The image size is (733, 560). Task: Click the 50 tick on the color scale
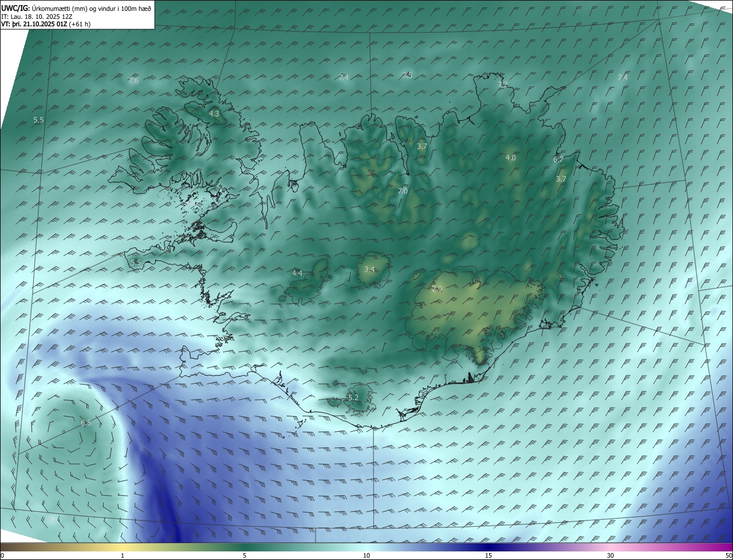[728, 555]
